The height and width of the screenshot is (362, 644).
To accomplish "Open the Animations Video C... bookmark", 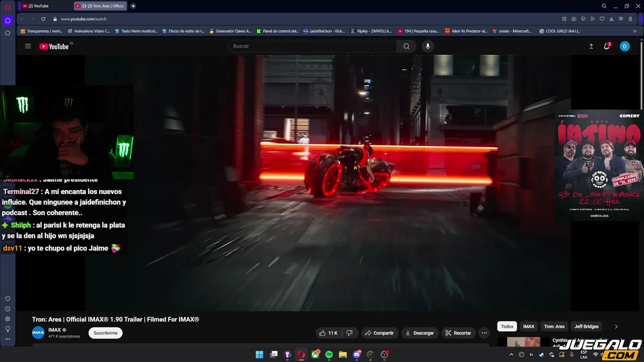I will (89, 31).
